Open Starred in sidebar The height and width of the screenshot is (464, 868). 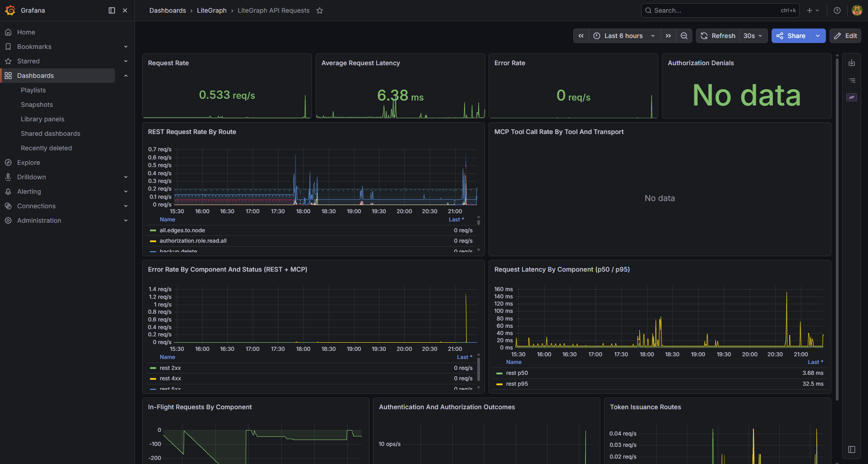click(x=28, y=61)
